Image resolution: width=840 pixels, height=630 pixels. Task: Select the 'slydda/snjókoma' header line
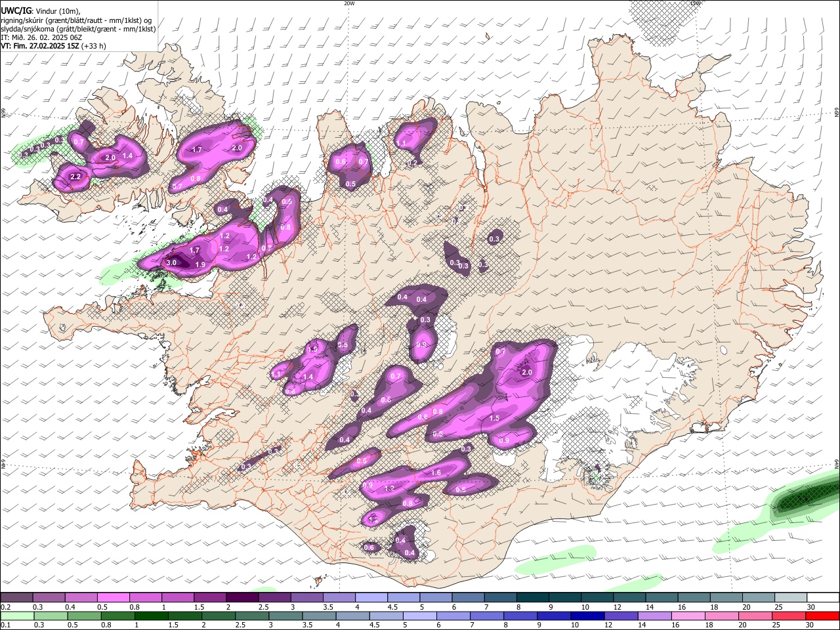[x=78, y=29]
